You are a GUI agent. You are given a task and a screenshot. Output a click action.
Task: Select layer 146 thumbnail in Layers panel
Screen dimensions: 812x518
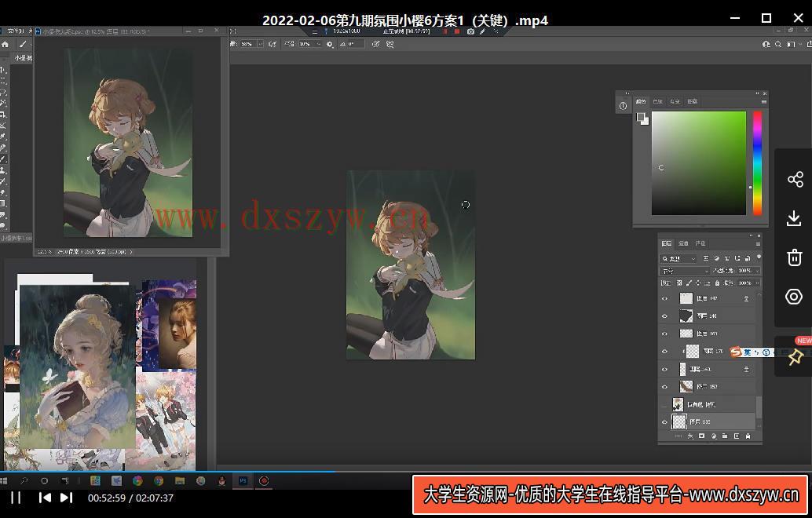(686, 316)
